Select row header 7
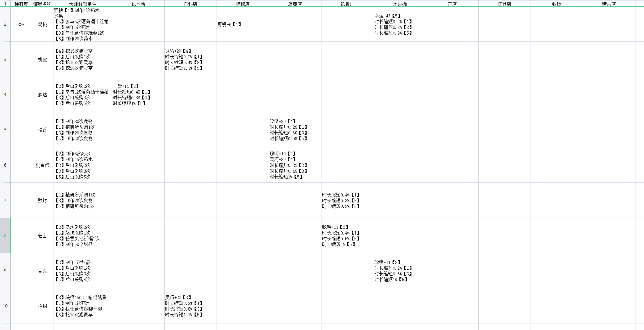The height and width of the screenshot is (330, 644). point(5,200)
